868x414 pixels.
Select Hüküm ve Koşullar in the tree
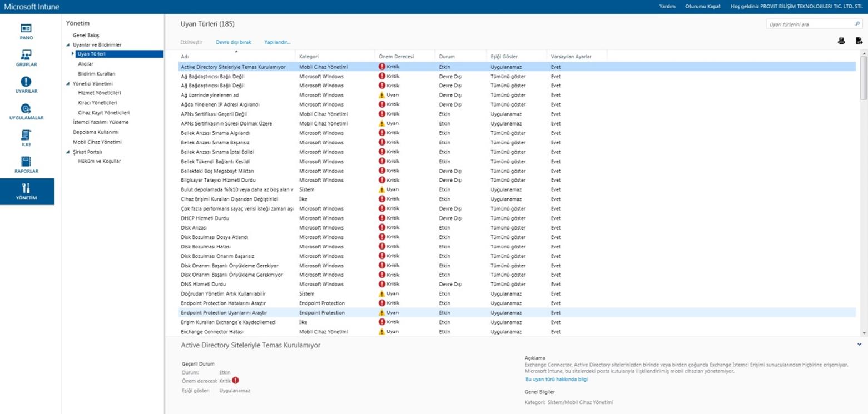coord(100,161)
